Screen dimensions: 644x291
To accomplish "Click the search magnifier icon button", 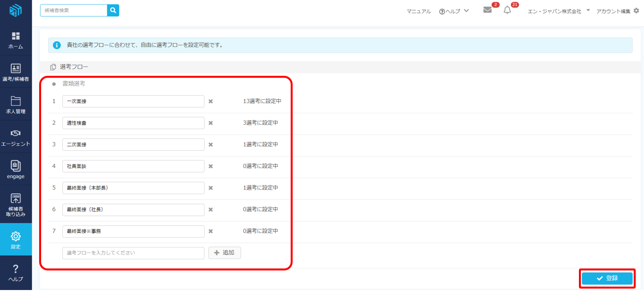I will point(113,10).
